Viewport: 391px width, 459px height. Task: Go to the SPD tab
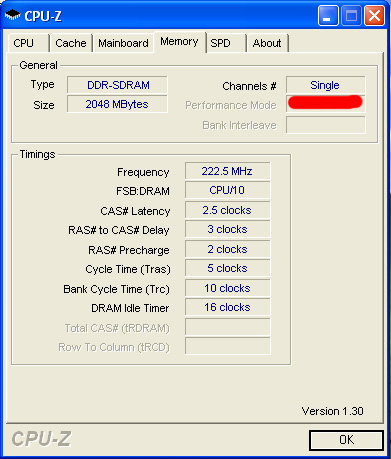(x=226, y=43)
